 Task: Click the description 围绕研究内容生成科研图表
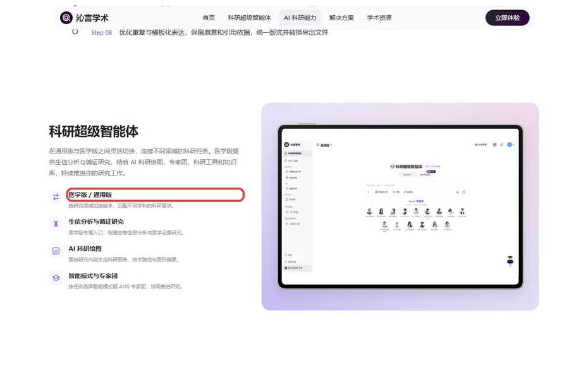point(124,260)
